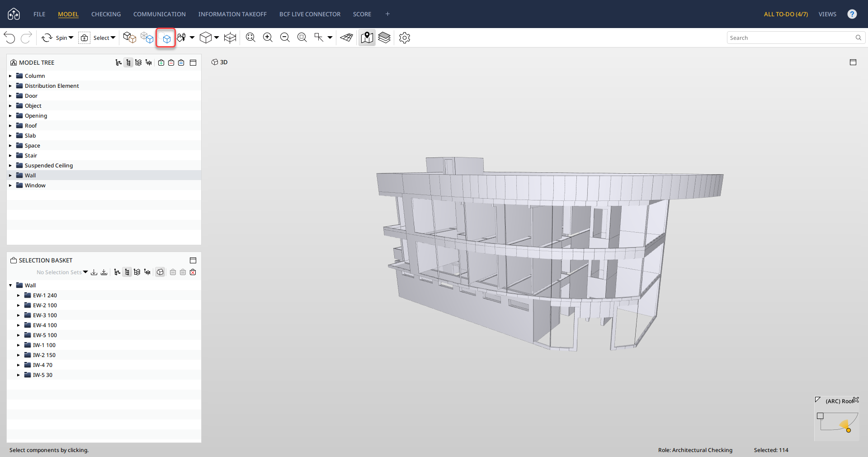Viewport: 868px width, 457px height.
Task: Open the FILE menu
Action: point(39,14)
